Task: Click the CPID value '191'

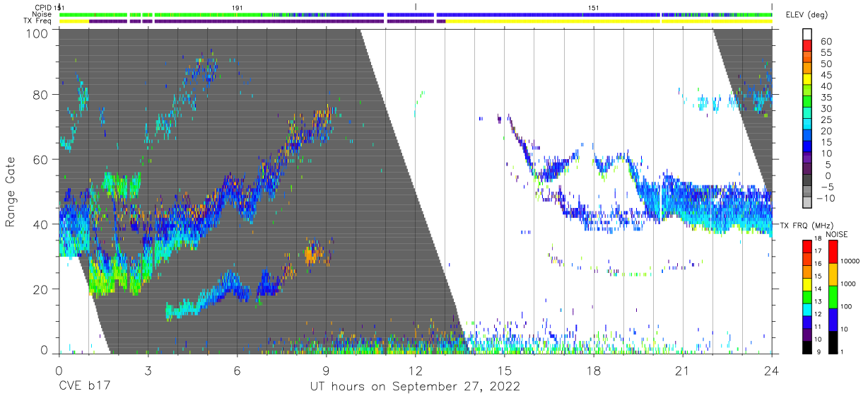Action: (237, 7)
